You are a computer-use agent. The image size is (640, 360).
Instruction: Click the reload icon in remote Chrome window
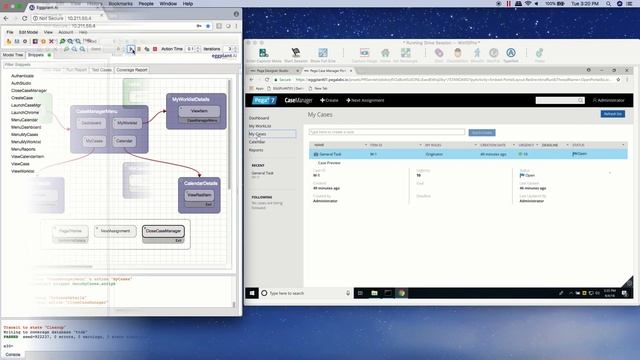click(x=267, y=80)
